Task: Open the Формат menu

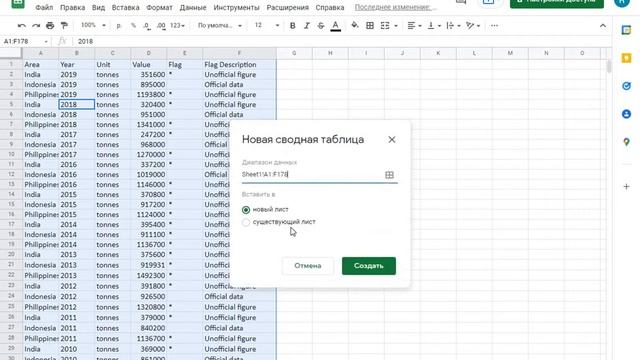Action: (159, 7)
